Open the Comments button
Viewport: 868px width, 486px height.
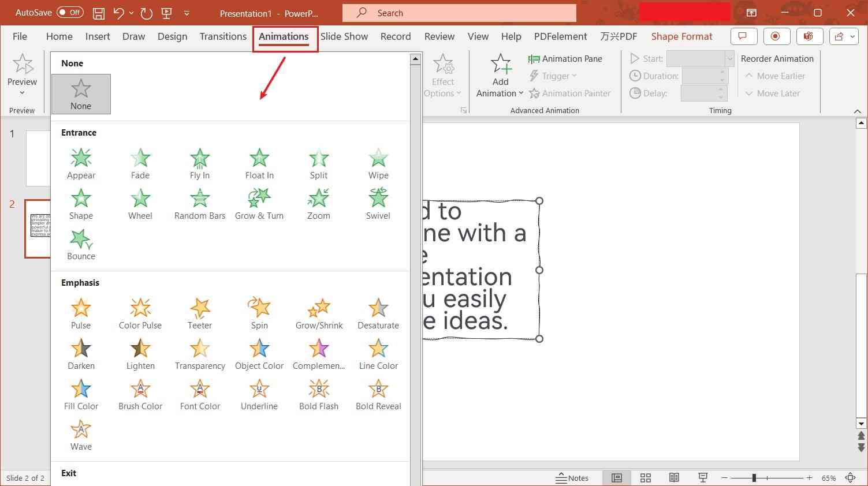pyautogui.click(x=743, y=36)
